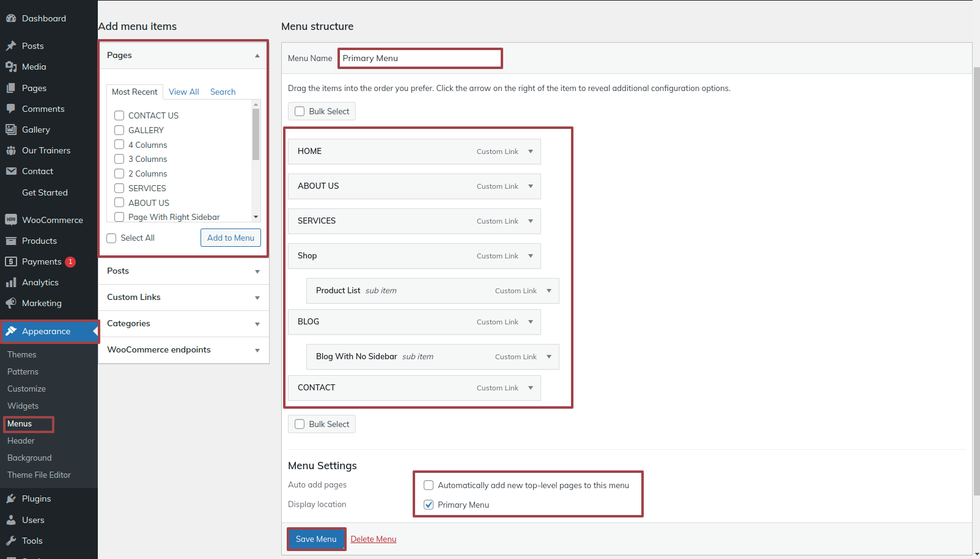Expand the Categories accordion section

[257, 324]
